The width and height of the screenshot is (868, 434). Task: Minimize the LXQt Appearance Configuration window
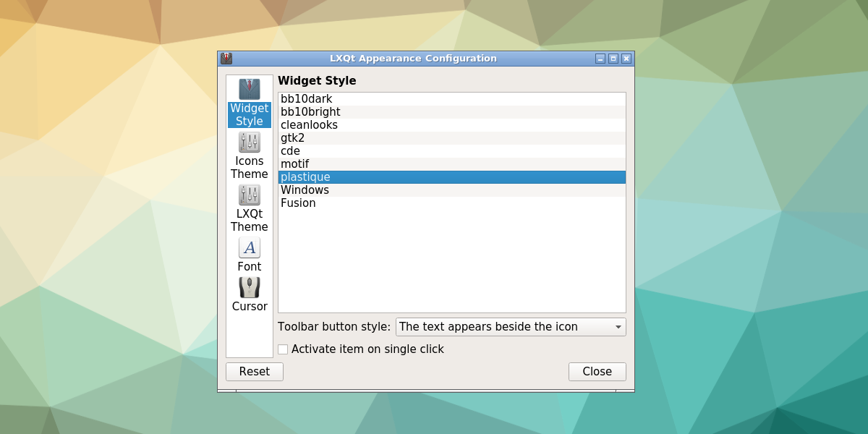pyautogui.click(x=600, y=59)
